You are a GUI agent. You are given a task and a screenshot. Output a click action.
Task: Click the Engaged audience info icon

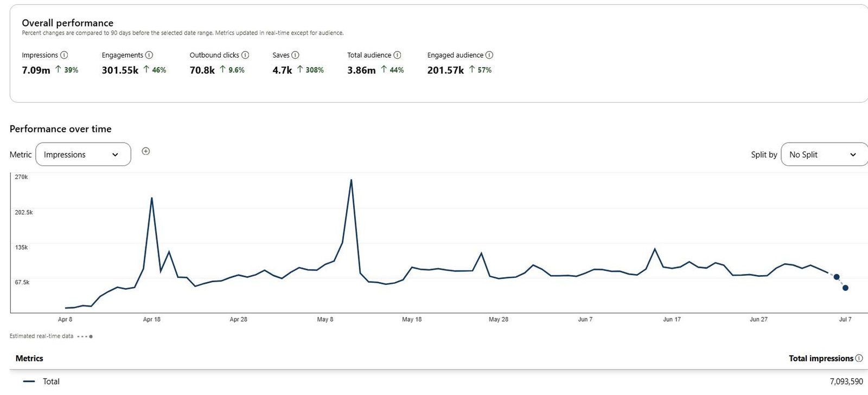(489, 55)
